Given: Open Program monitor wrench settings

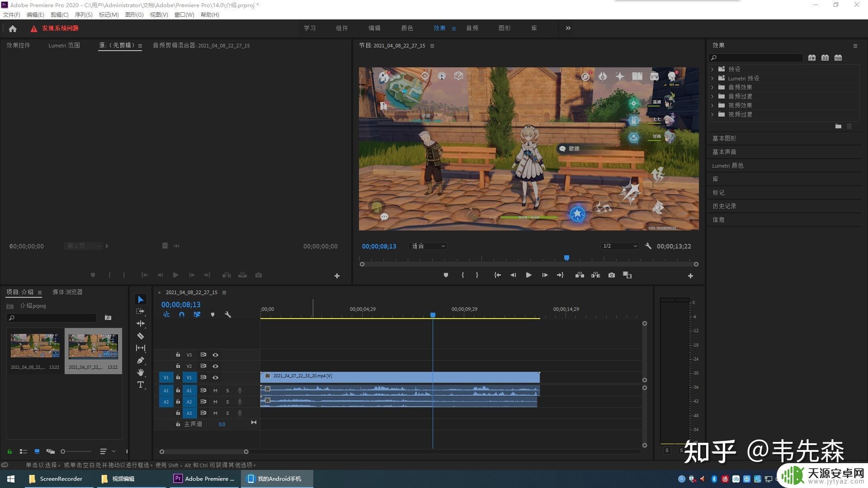Looking at the screenshot, I should pyautogui.click(x=648, y=246).
